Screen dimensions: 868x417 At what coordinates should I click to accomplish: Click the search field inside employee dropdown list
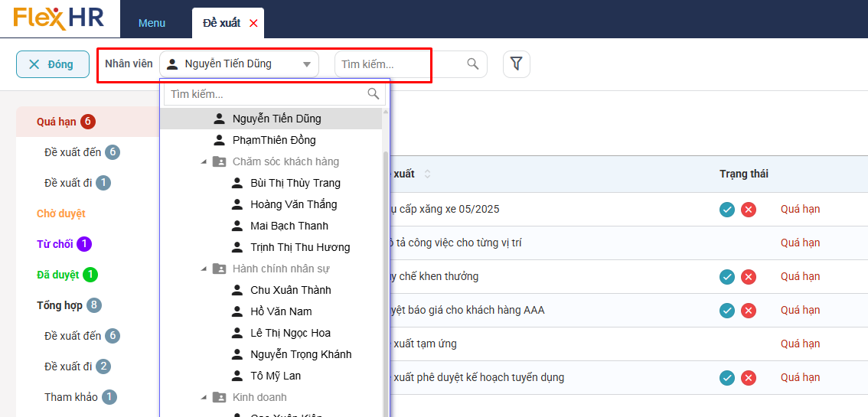(275, 94)
